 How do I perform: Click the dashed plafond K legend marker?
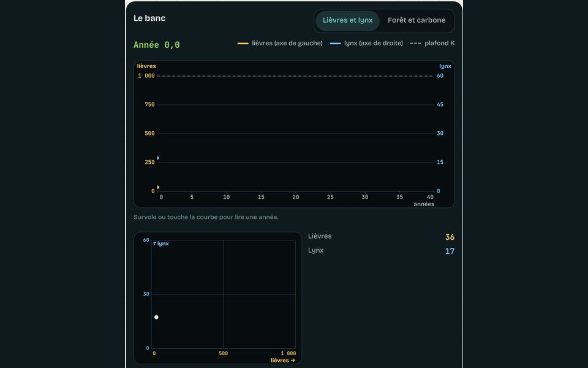[x=415, y=44]
